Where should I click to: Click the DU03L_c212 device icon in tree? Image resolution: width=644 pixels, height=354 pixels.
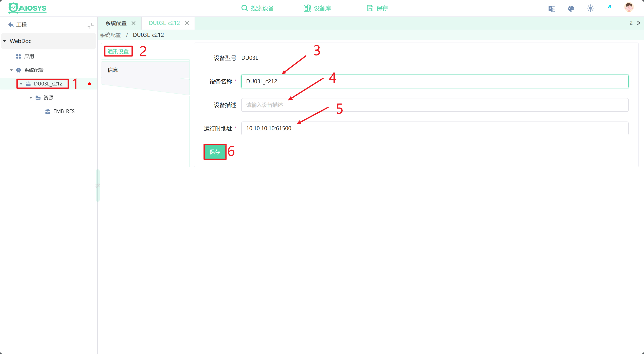click(x=29, y=84)
